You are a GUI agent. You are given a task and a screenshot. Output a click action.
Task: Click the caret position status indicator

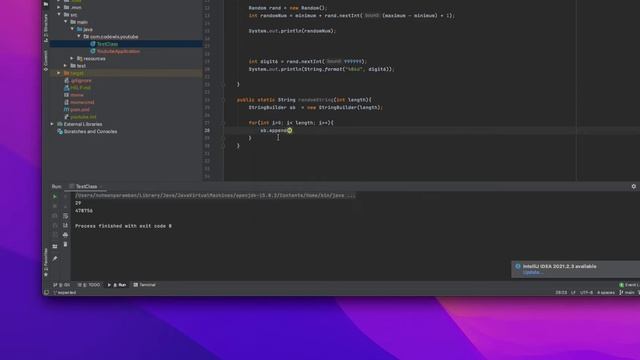pos(561,293)
